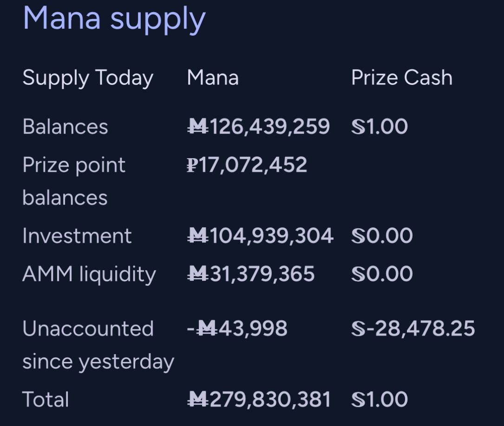The height and width of the screenshot is (426, 504).
Task: Click the mana icon beside 104,939,304
Action: point(198,236)
